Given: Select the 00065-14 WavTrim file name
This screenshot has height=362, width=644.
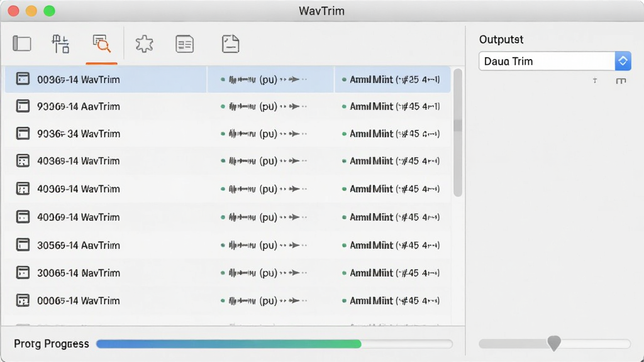Looking at the screenshot, I should 79,301.
